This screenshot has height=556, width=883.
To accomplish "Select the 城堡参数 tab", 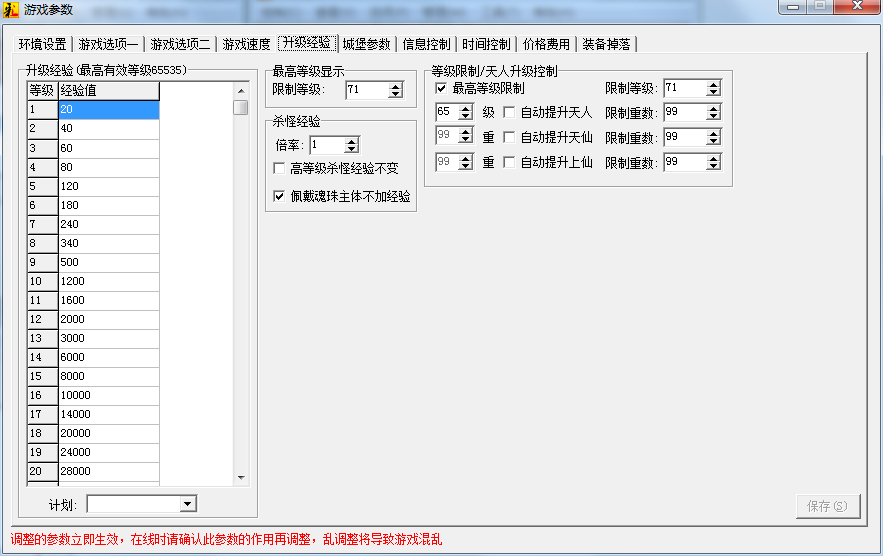I will 366,44.
